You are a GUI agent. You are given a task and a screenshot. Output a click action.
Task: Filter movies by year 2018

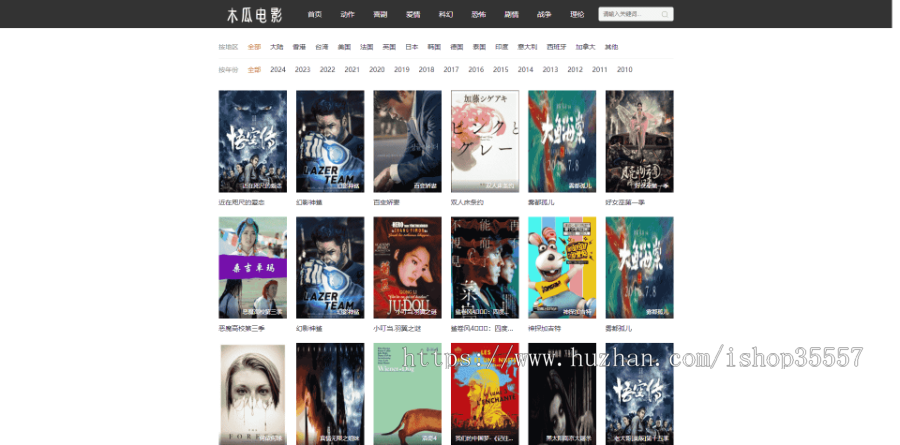[x=426, y=69]
